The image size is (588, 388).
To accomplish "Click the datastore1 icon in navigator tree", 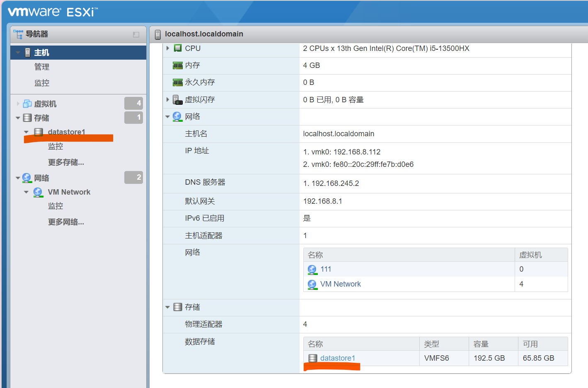I will tap(39, 132).
